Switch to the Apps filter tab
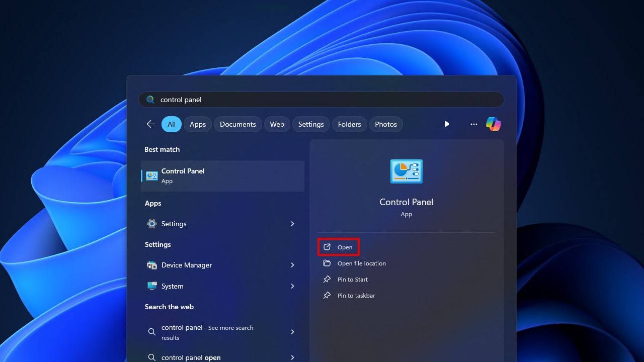This screenshot has width=644, height=362. tap(198, 124)
